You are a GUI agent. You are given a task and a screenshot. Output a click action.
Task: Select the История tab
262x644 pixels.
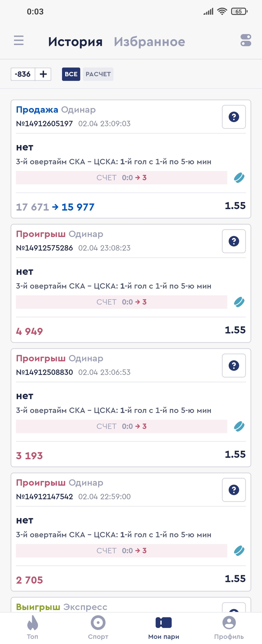[x=75, y=42]
